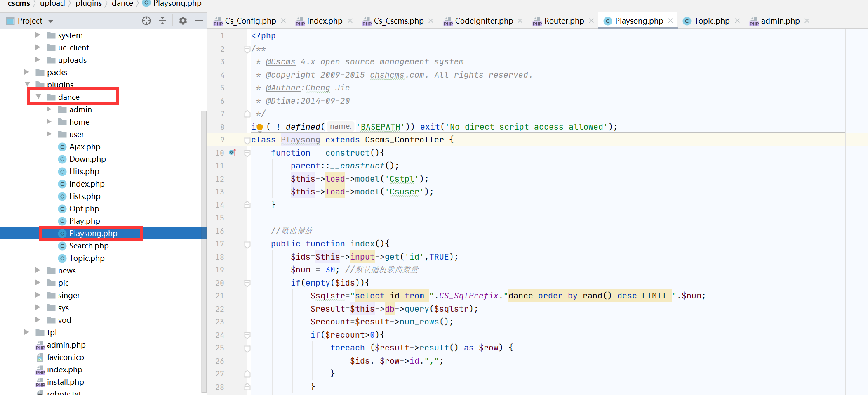Hide the Project panel with the minus icon
The image size is (868, 395).
point(199,21)
